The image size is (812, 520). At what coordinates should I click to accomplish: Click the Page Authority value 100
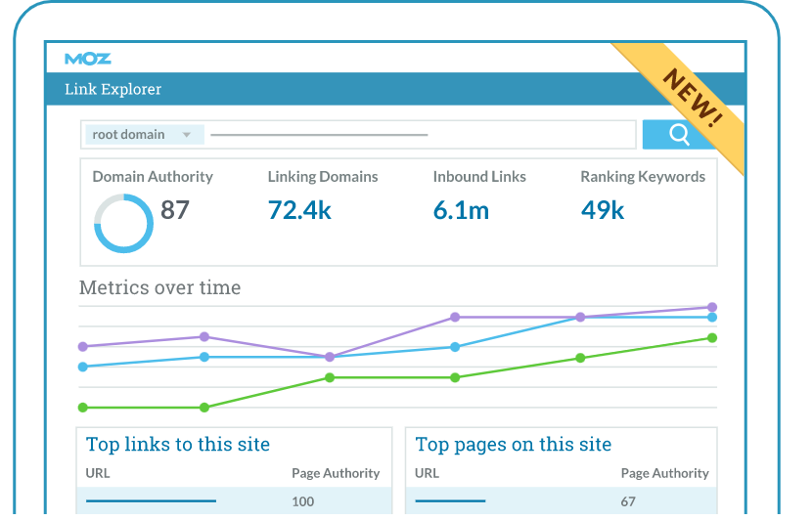coord(303,501)
